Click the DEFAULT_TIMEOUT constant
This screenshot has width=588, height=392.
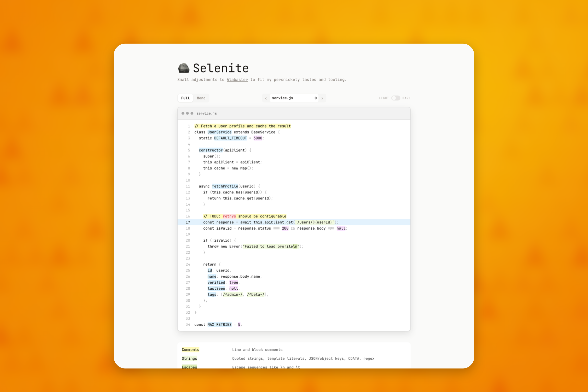coord(231,138)
